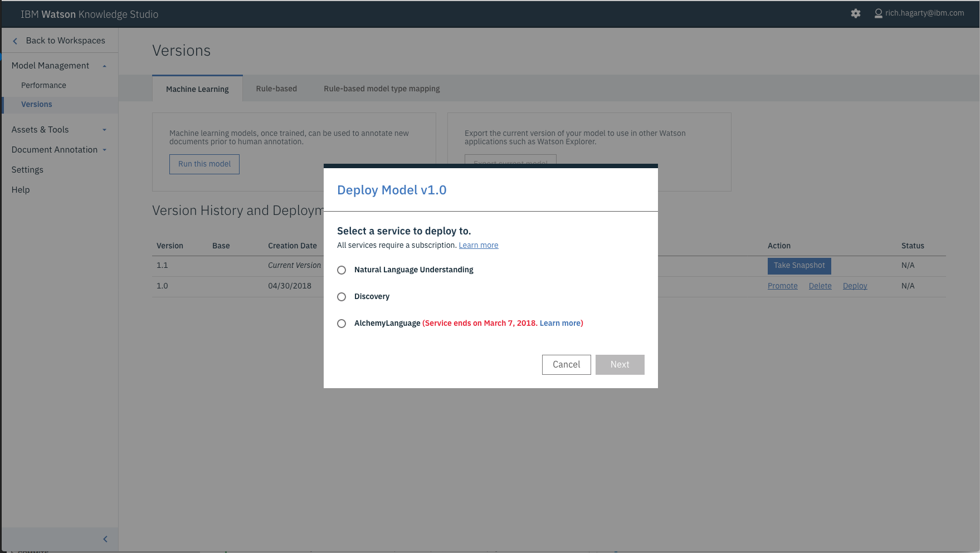Open Performance in the sidebar

[x=43, y=85]
